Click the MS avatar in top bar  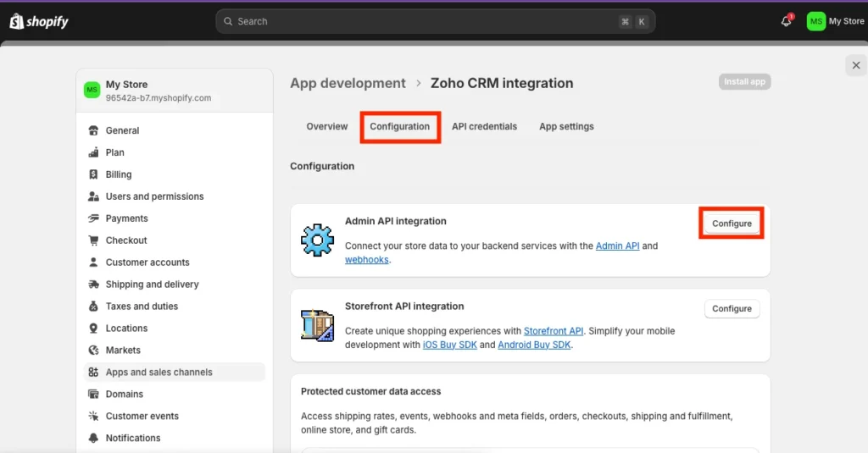pos(816,21)
